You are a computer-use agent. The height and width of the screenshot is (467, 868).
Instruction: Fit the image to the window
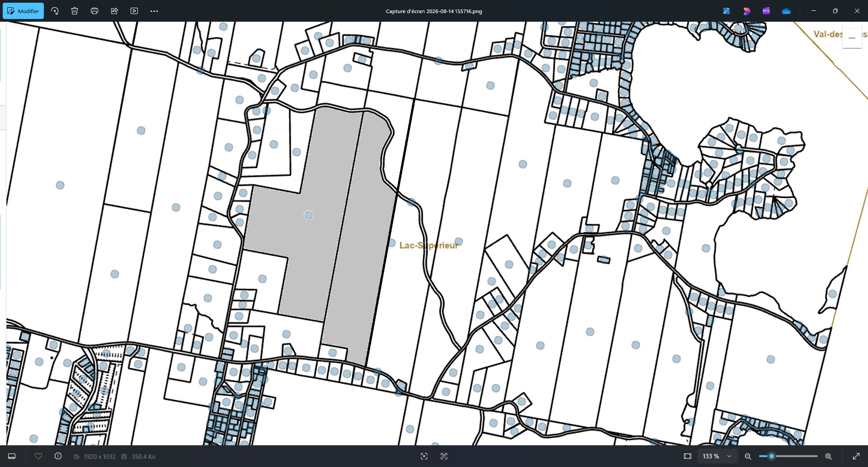coord(688,456)
